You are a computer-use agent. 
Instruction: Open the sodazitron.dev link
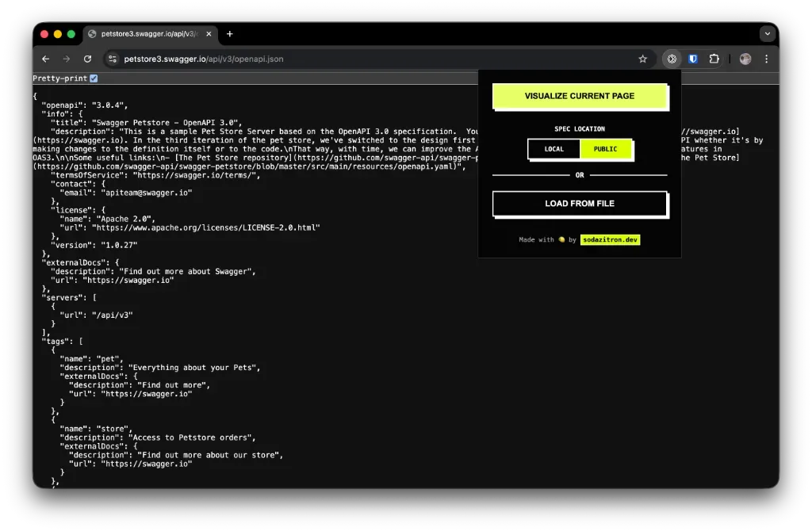point(611,239)
